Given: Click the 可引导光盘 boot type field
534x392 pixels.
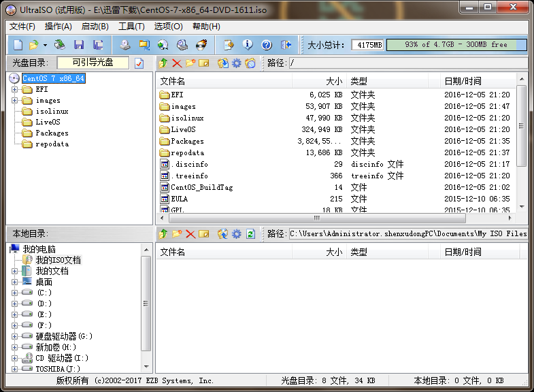Looking at the screenshot, I should [93, 63].
